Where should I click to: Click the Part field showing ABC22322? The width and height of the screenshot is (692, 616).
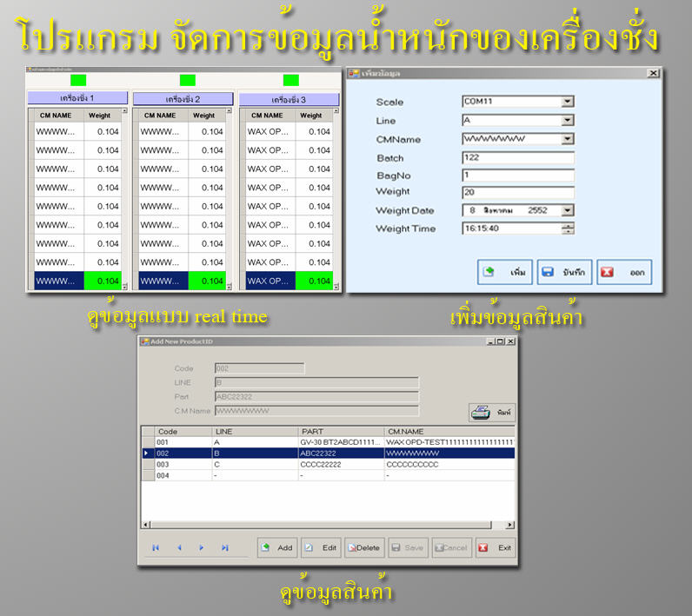pos(316,397)
